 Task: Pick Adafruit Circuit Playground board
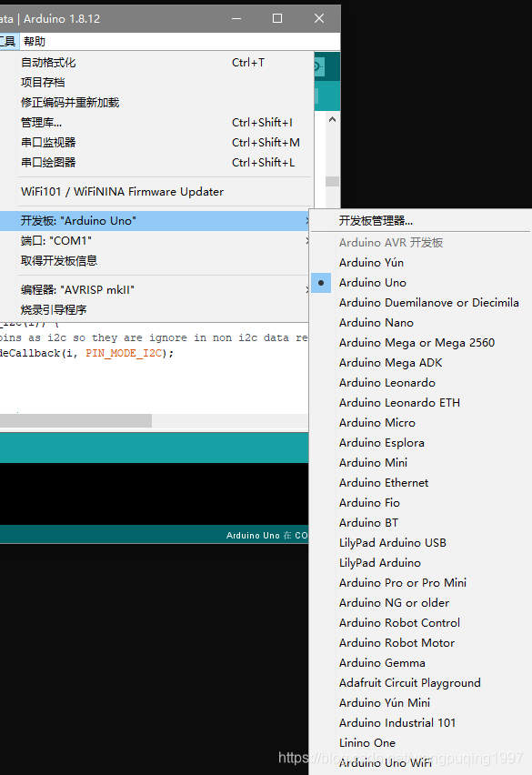(x=421, y=683)
